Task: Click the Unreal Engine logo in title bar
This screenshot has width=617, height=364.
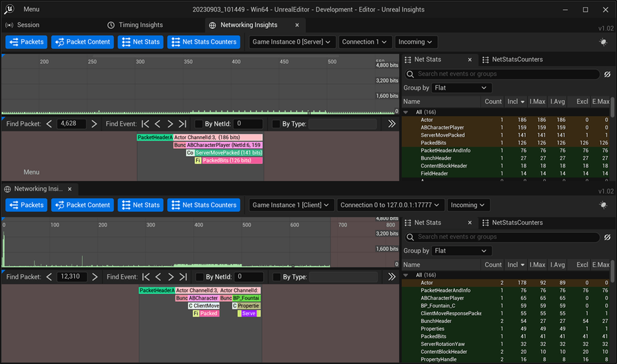Action: pos(10,10)
